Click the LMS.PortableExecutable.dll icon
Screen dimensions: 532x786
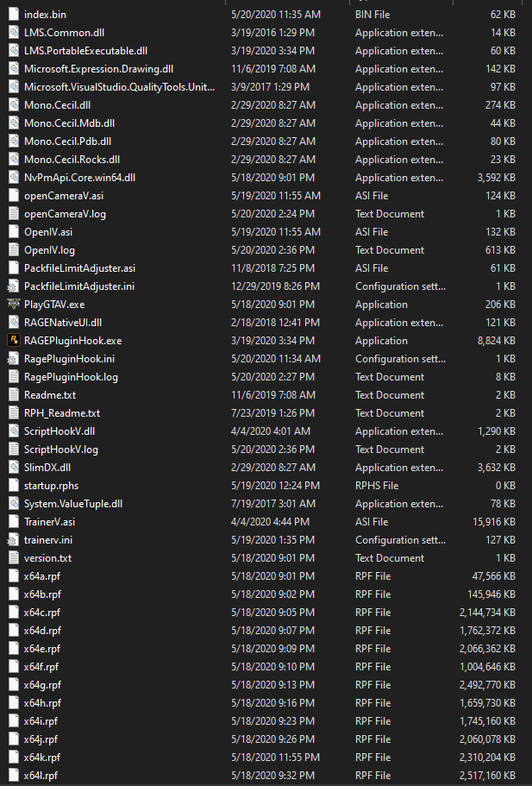(14, 51)
